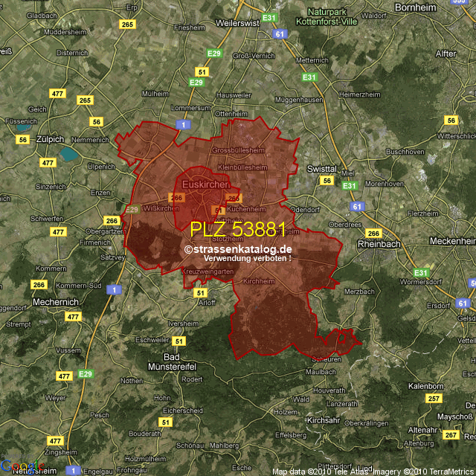The image size is (476, 476).
Task: Click the 61 shield near Weilerswist
Action: pos(279,34)
